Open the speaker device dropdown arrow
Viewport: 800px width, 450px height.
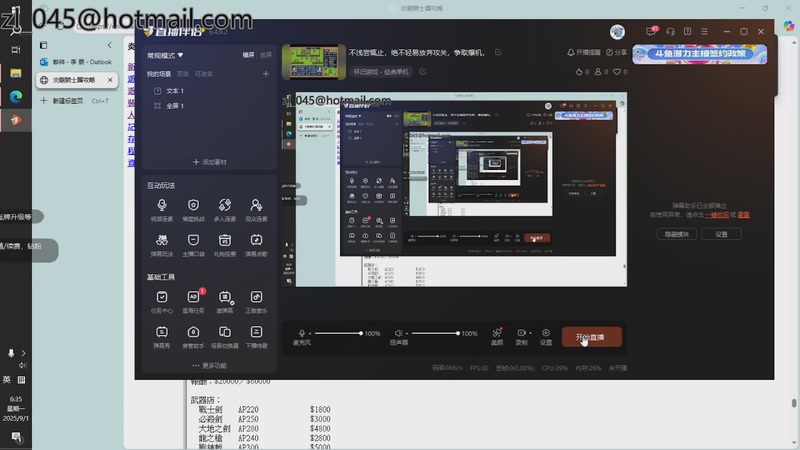[x=407, y=334]
